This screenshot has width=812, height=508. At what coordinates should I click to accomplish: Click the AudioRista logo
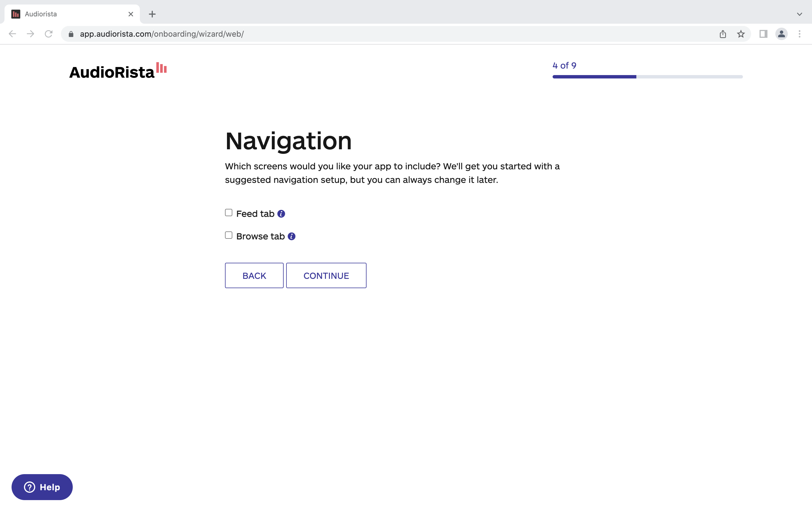(118, 71)
